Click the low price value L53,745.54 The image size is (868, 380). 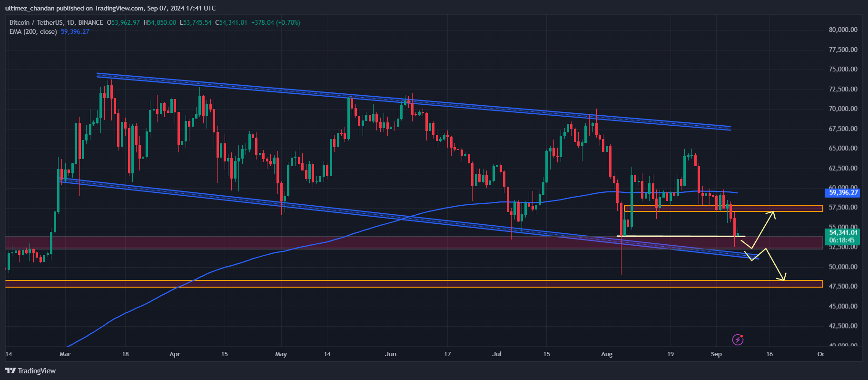pyautogui.click(x=196, y=22)
